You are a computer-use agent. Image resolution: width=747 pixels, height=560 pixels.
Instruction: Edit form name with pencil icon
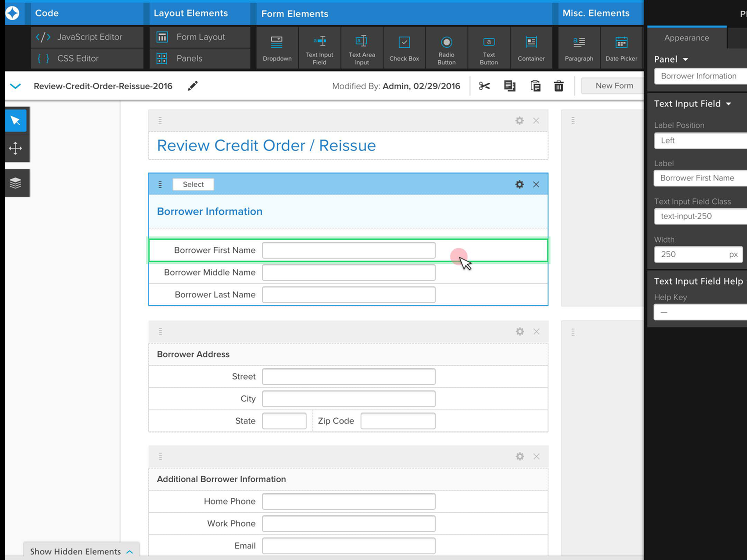pos(193,86)
